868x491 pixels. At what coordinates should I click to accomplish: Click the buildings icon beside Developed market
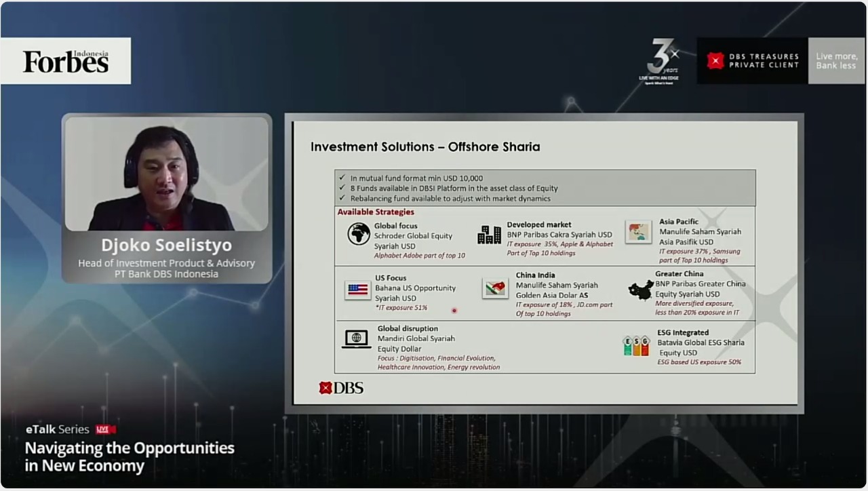489,235
